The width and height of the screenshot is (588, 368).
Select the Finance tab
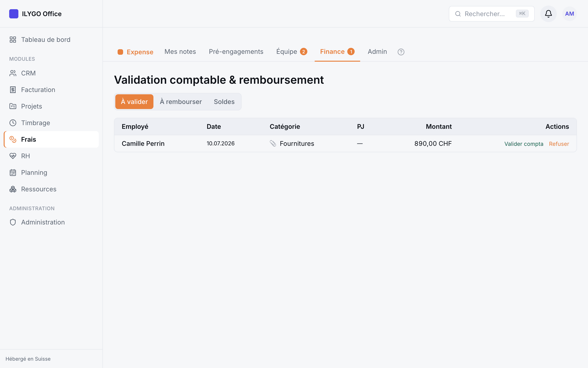point(337,52)
